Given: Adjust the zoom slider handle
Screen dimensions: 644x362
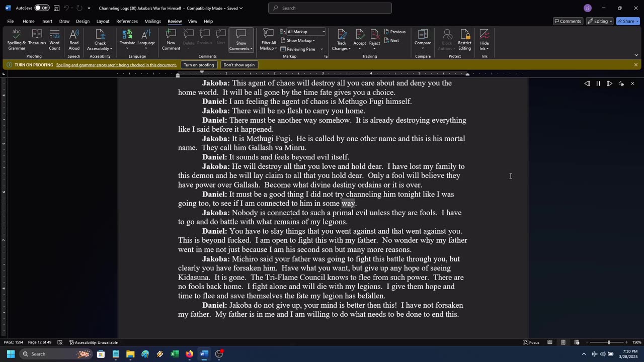Looking at the screenshot, I should tap(608, 342).
